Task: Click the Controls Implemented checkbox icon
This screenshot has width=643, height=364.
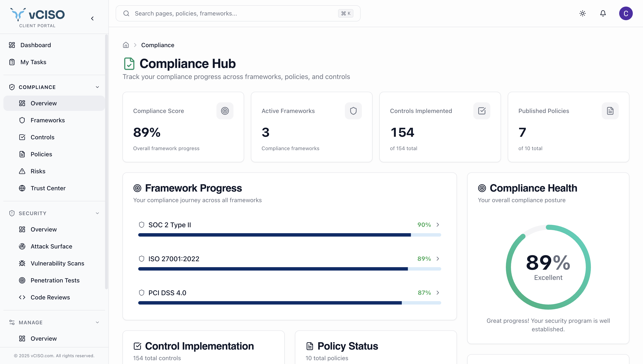Action: click(482, 111)
